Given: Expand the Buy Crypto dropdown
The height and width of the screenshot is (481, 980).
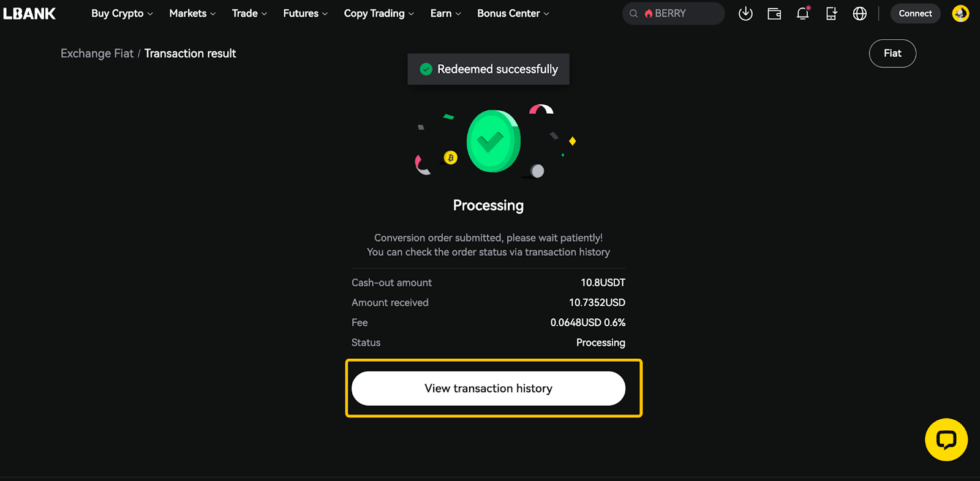Looking at the screenshot, I should coord(122,13).
